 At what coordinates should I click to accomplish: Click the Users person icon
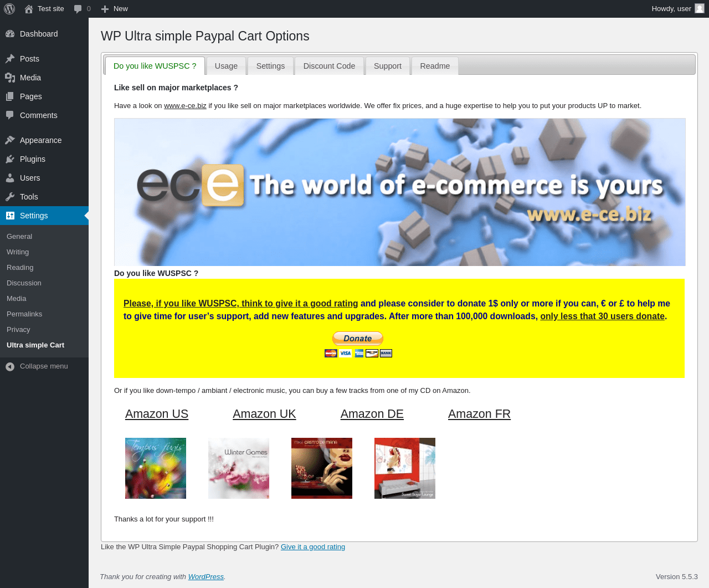point(10,178)
